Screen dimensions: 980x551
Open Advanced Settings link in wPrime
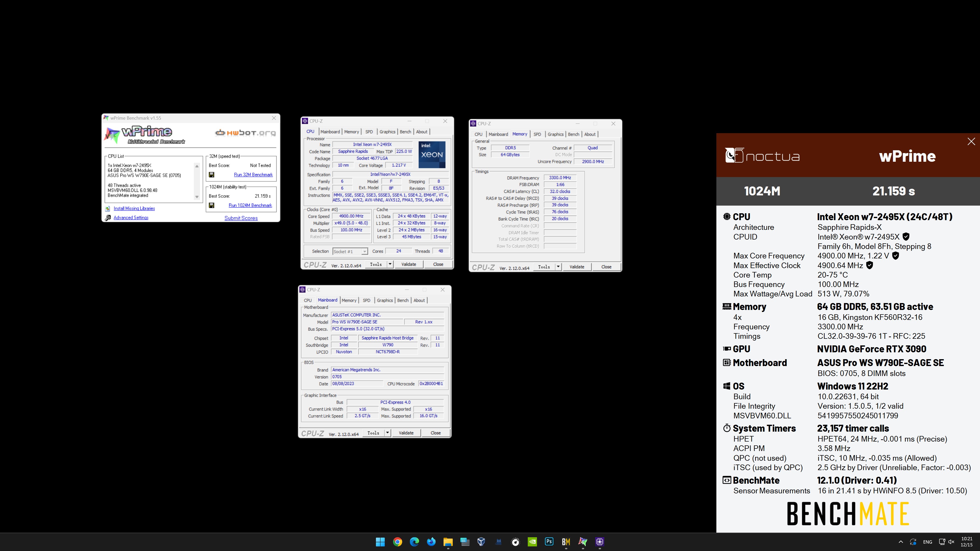[x=131, y=218]
